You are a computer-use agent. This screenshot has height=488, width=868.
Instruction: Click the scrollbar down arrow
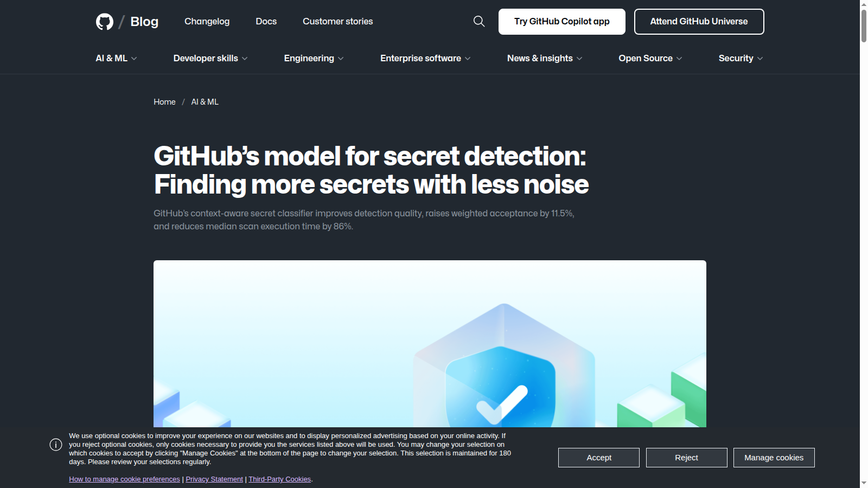pyautogui.click(x=864, y=483)
